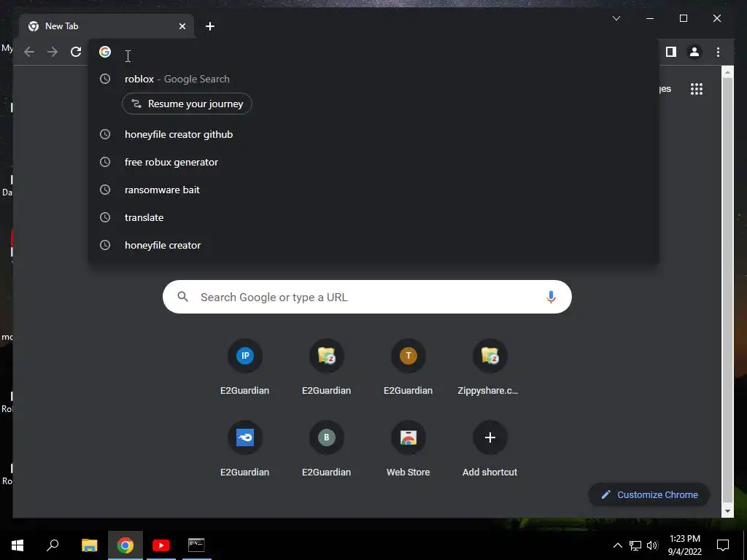Click the Search Google or type a URL box
Image resolution: width=747 pixels, height=560 pixels.
point(367,297)
